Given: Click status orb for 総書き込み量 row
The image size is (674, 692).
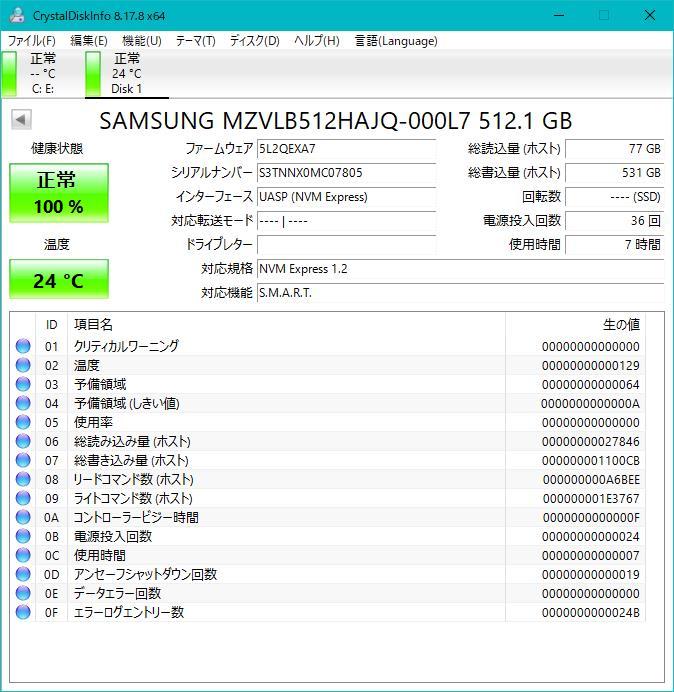Looking at the screenshot, I should 23,460.
